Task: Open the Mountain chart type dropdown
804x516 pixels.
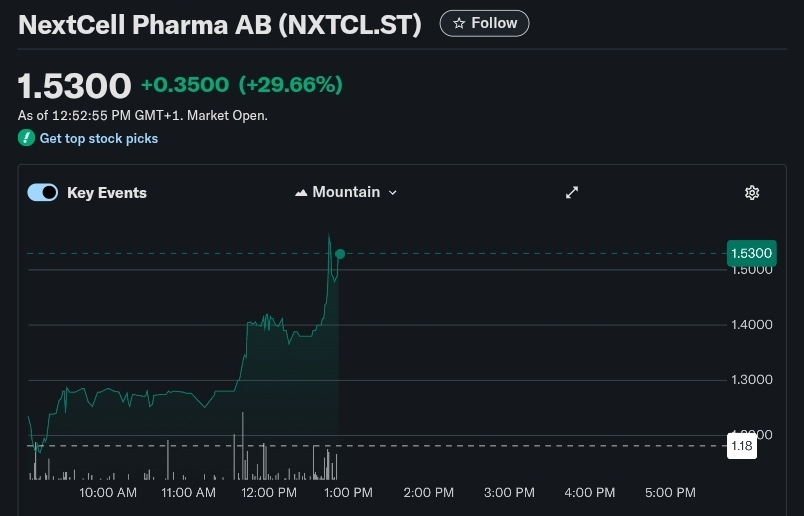Action: [346, 192]
